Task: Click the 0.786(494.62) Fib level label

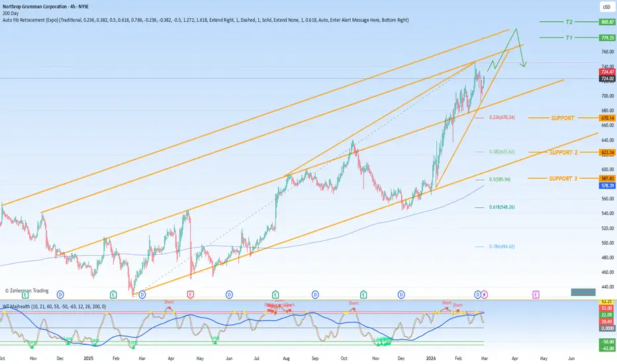Action: (502, 246)
